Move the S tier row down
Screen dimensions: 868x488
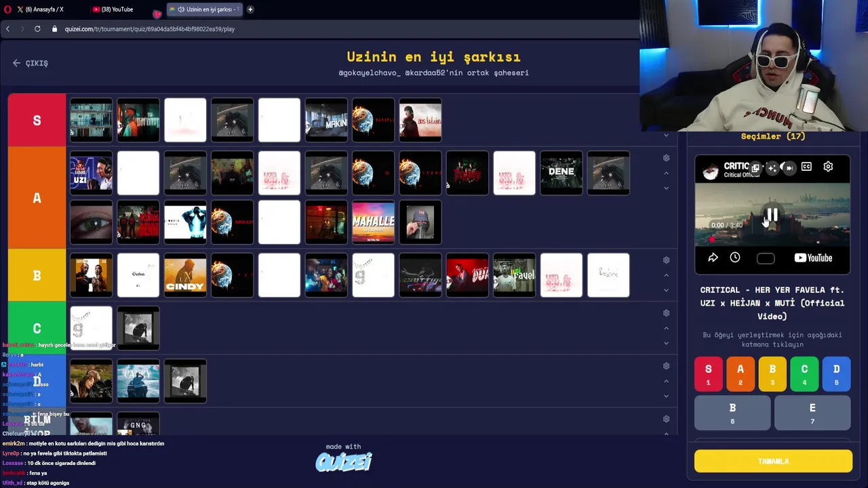coord(666,136)
